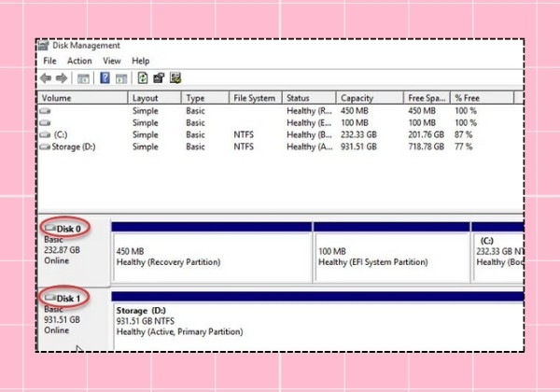Click the Disk 1 drive icon
This screenshot has width=560, height=392.
click(x=50, y=298)
